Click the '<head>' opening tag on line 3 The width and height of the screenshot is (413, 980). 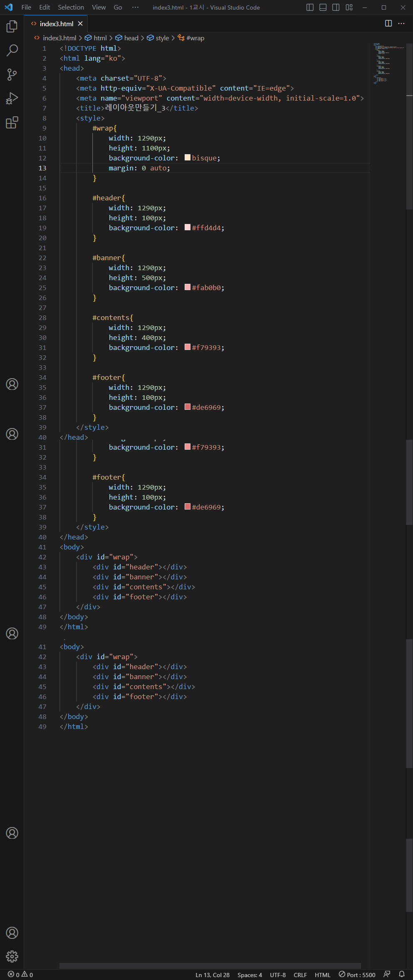click(72, 68)
